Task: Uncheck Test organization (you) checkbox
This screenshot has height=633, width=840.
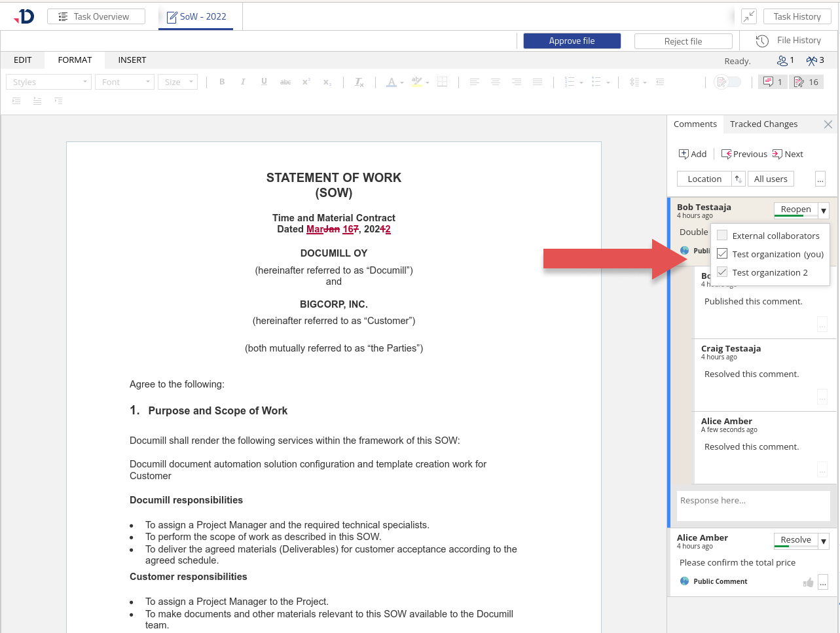Action: [722, 254]
